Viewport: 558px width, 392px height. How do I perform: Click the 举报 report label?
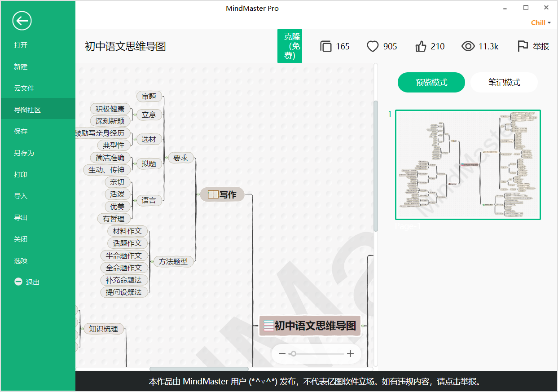(541, 46)
